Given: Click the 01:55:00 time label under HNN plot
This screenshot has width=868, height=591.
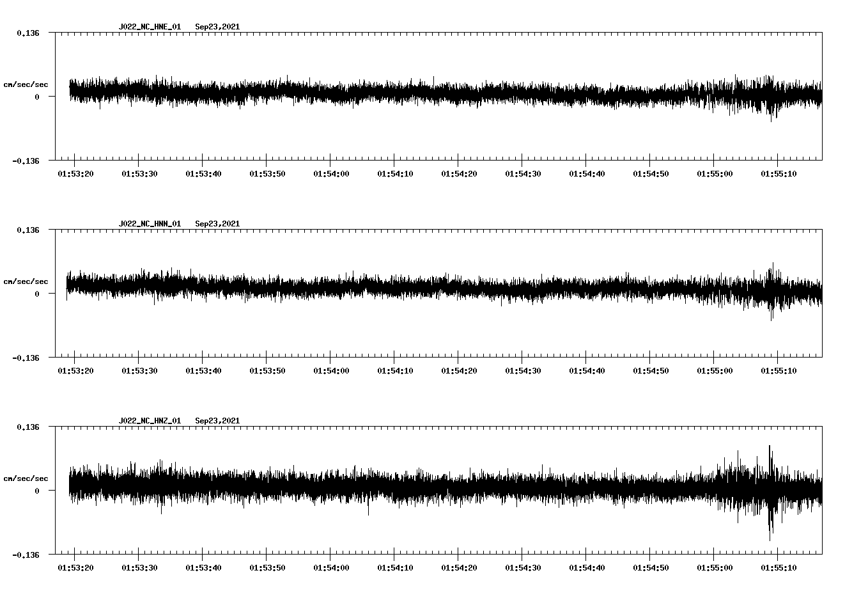Looking at the screenshot, I should (715, 371).
